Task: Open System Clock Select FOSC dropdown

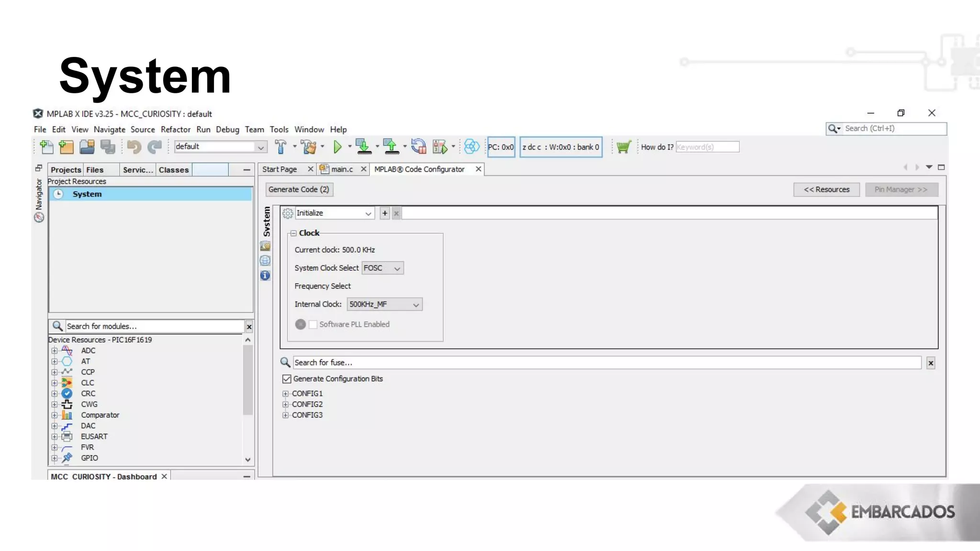Action: coord(382,268)
